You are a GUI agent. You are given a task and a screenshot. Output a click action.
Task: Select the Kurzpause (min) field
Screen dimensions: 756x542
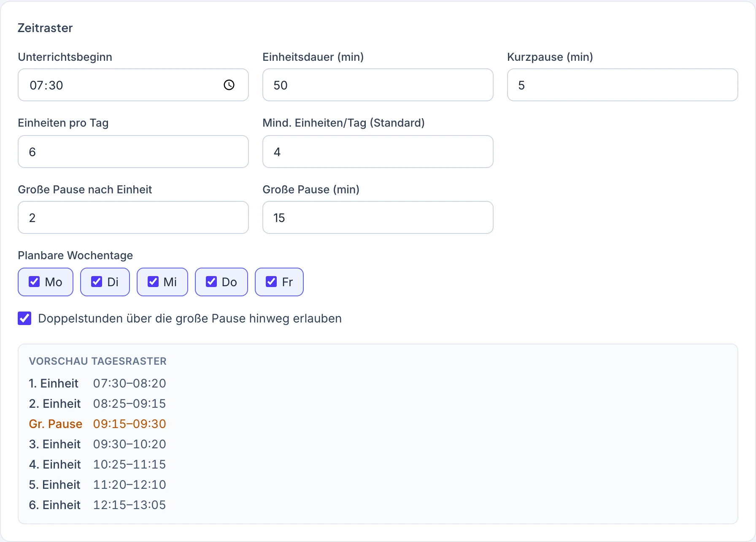pyautogui.click(x=623, y=85)
